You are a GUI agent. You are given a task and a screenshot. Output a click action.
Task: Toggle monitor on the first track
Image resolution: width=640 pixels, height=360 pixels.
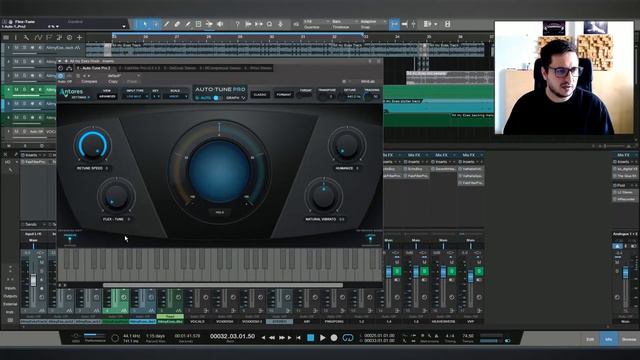click(40, 48)
